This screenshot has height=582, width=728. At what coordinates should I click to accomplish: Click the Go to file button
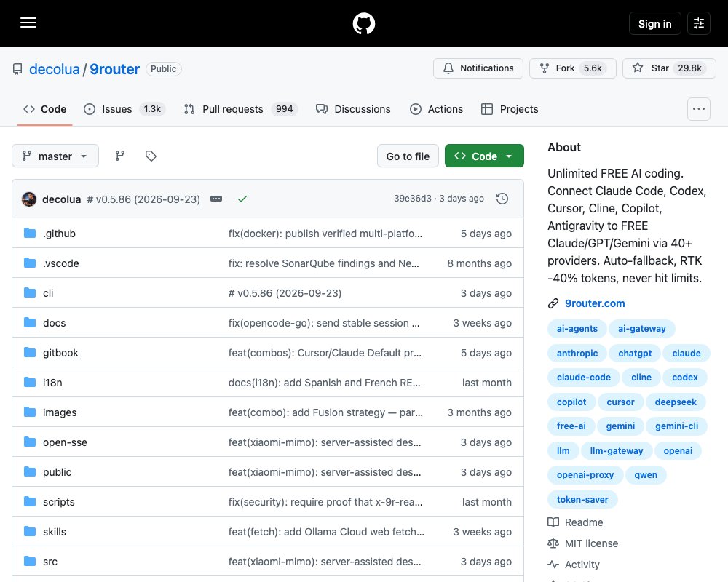[408, 156]
